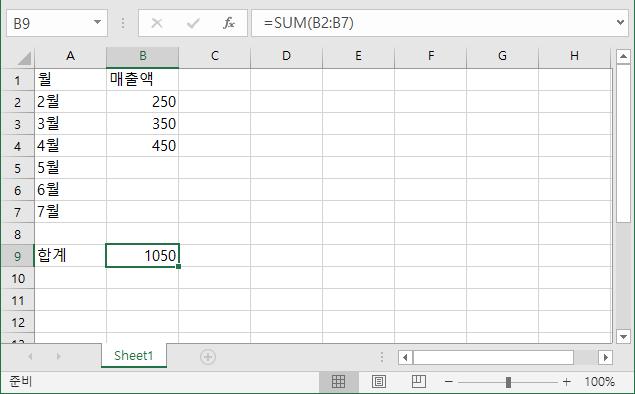This screenshot has height=394, width=635.
Task: Click the vertical scrollbar thumb
Action: (623, 143)
